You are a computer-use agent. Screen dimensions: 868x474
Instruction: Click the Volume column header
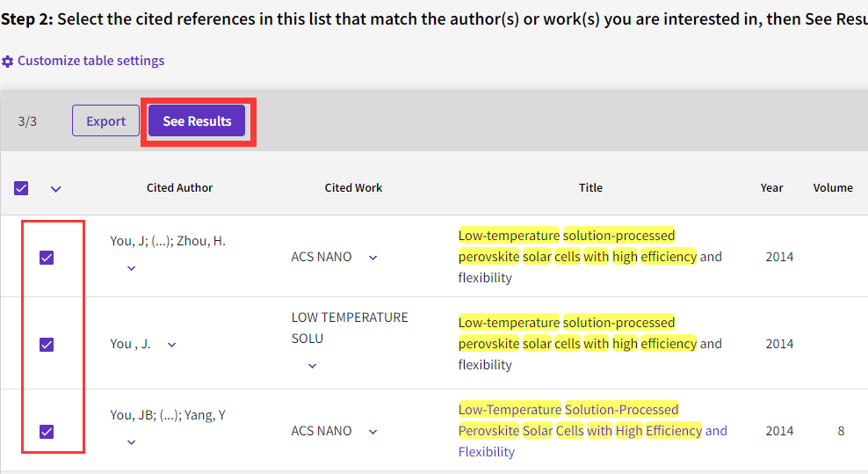(832, 187)
